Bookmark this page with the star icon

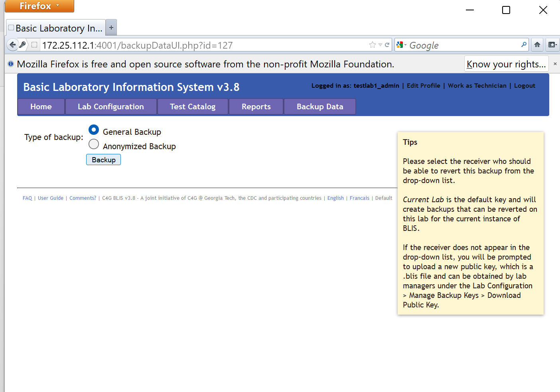tap(373, 45)
